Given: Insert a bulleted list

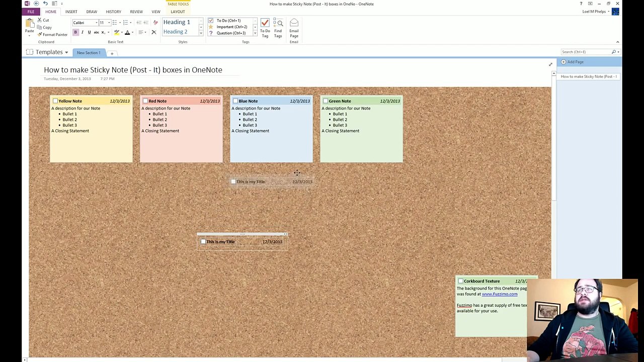Looking at the screenshot, I should click(x=115, y=23).
